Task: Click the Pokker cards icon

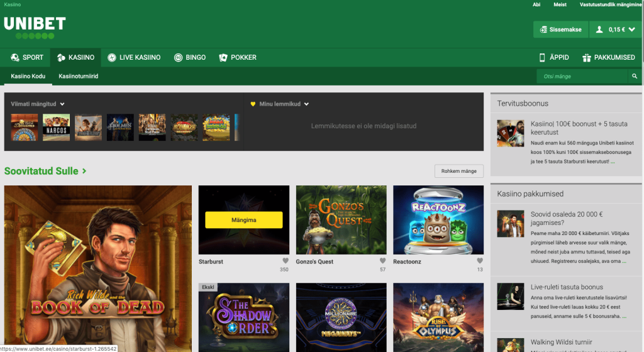Action: [223, 57]
